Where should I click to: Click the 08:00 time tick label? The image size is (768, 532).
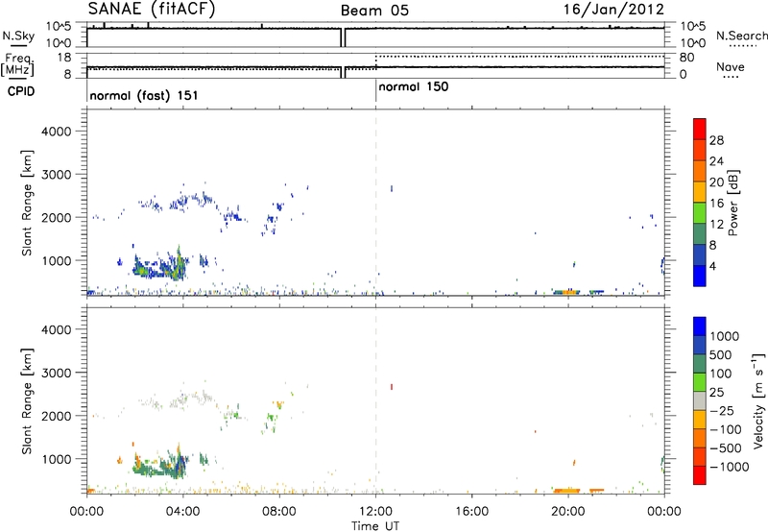[279, 512]
